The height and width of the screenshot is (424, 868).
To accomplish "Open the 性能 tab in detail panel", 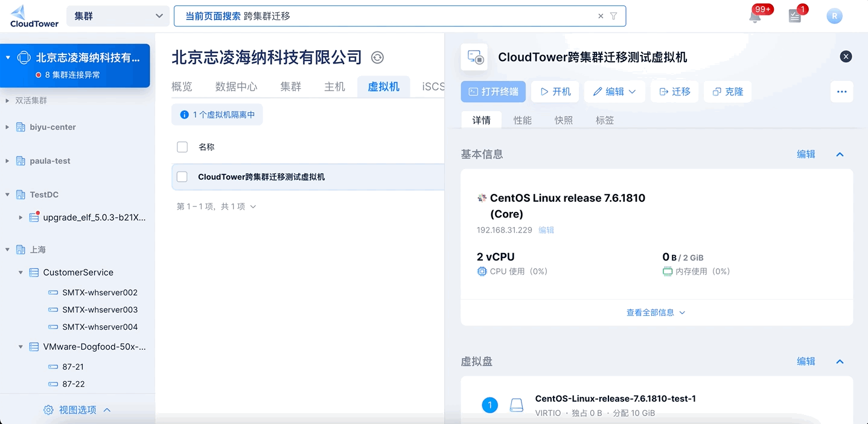I will (x=522, y=120).
